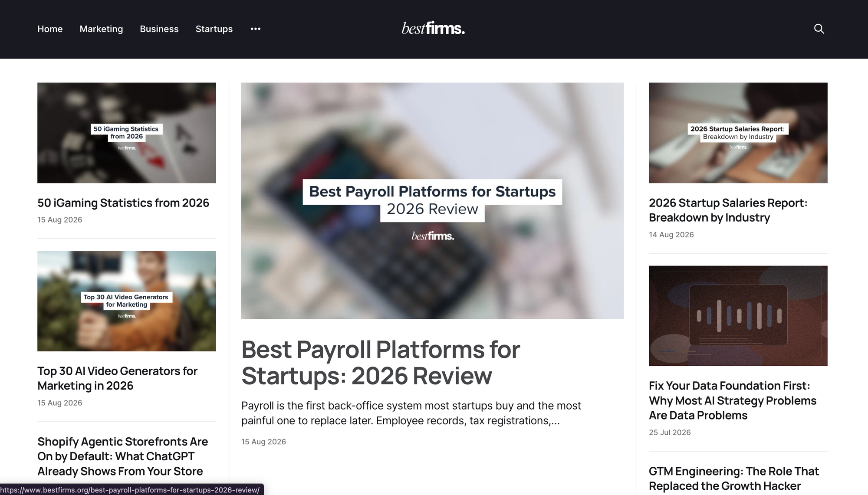Read '50 iGaming Statistics from 2026' headline
The height and width of the screenshot is (495, 868).
[x=123, y=203]
